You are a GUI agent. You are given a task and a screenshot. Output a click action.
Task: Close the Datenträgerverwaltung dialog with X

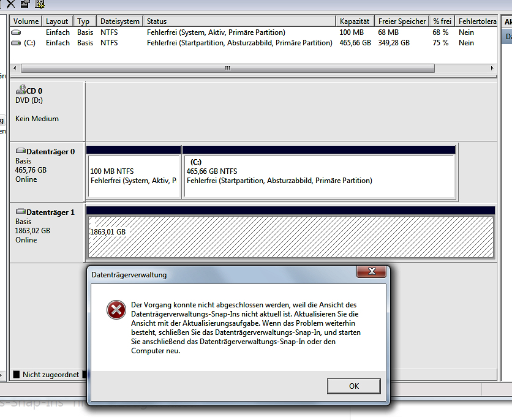[x=372, y=271]
